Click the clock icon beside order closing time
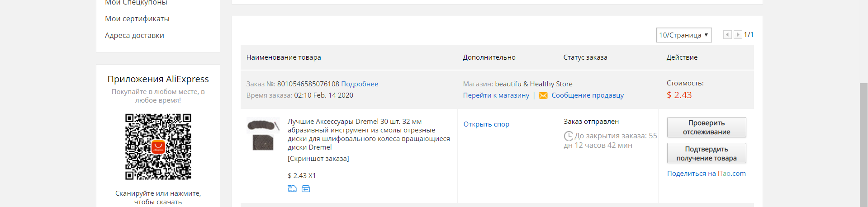The height and width of the screenshot is (207, 868). pyautogui.click(x=568, y=136)
